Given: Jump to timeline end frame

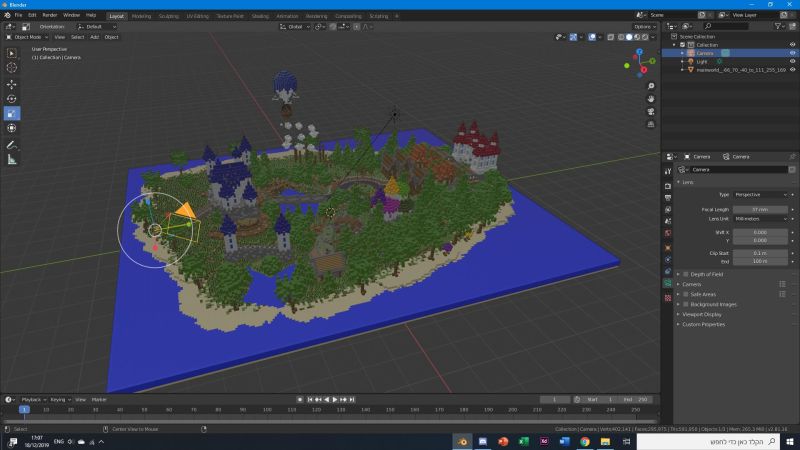Looking at the screenshot, I should click(x=352, y=400).
